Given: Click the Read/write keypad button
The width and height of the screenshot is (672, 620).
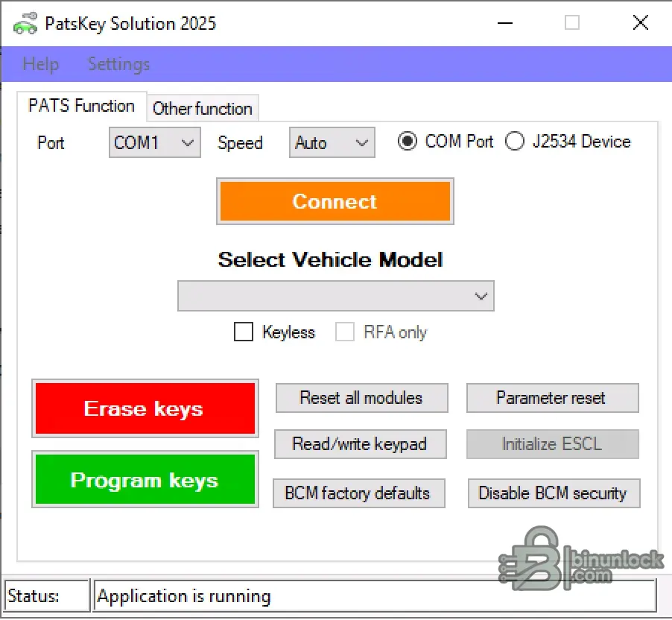Looking at the screenshot, I should point(360,444).
